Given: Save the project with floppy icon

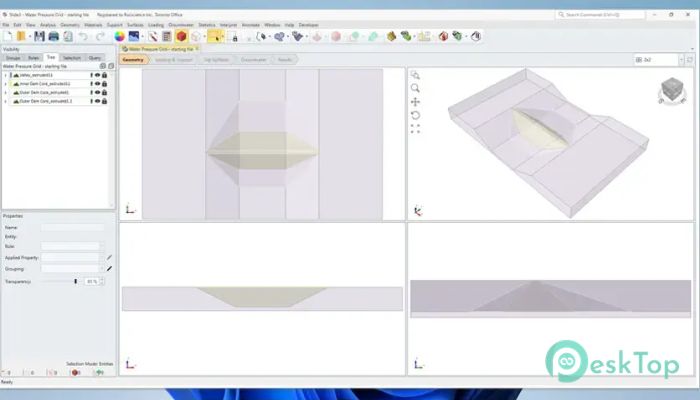Looking at the screenshot, I should tap(39, 36).
